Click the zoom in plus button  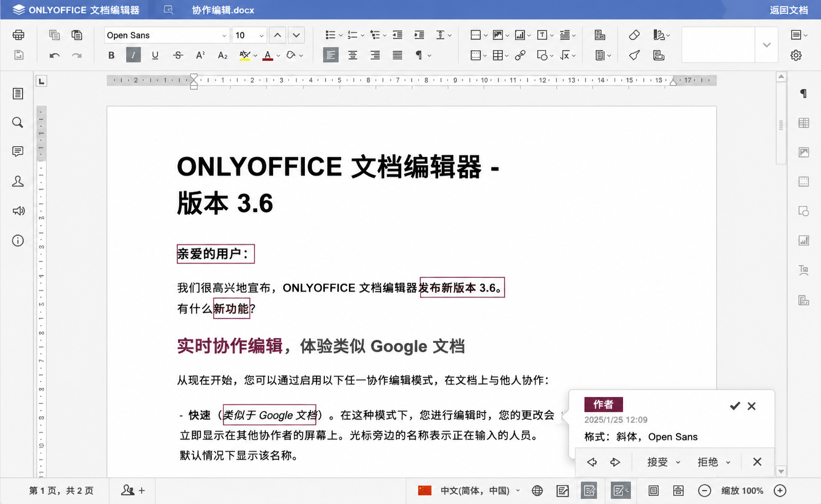tap(780, 491)
